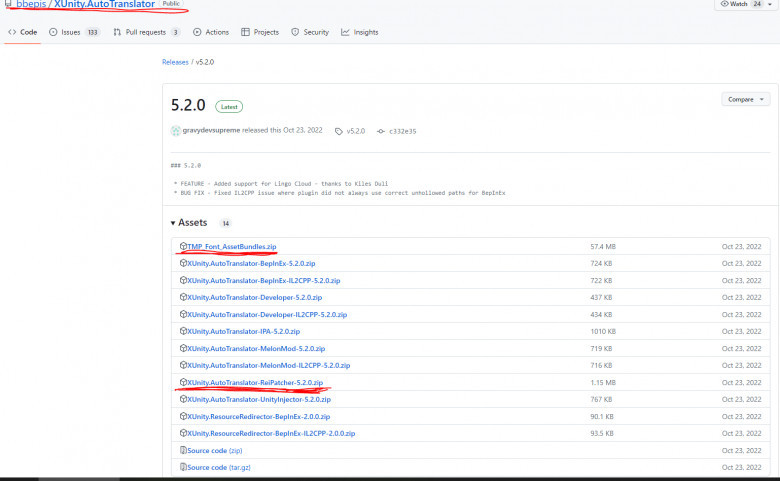The width and height of the screenshot is (780, 481).
Task: Open the Compare dropdown
Action: 745,100
